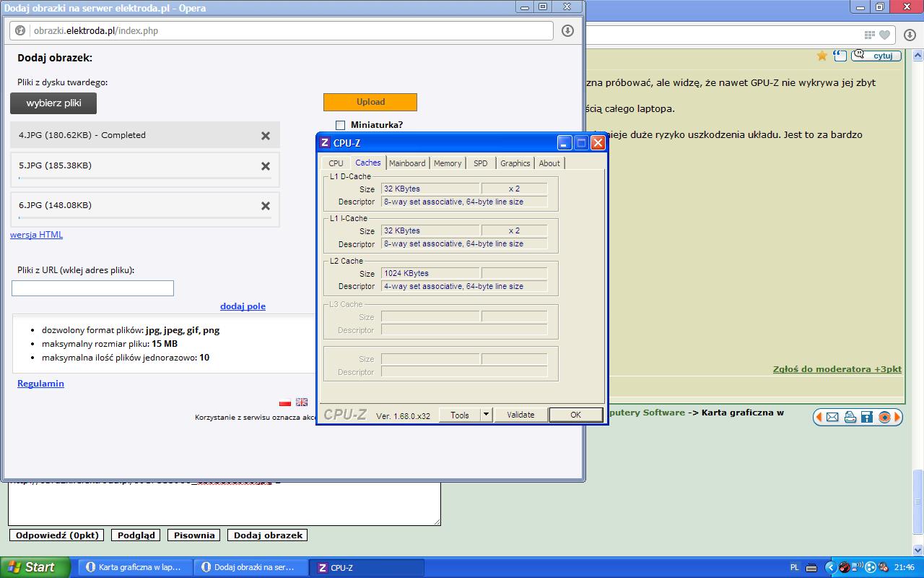Switch to the CPU tab in CPU-Z
This screenshot has width=924, height=578.
click(x=336, y=163)
